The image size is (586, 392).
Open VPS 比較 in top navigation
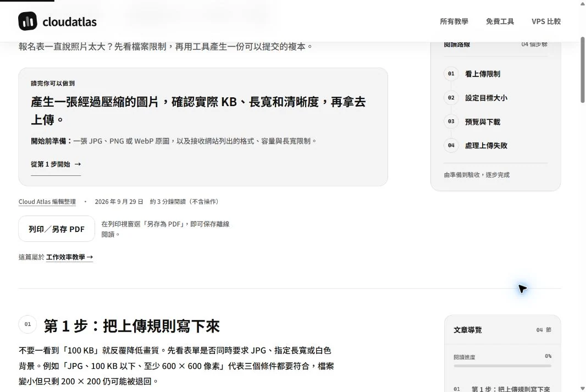tap(546, 21)
